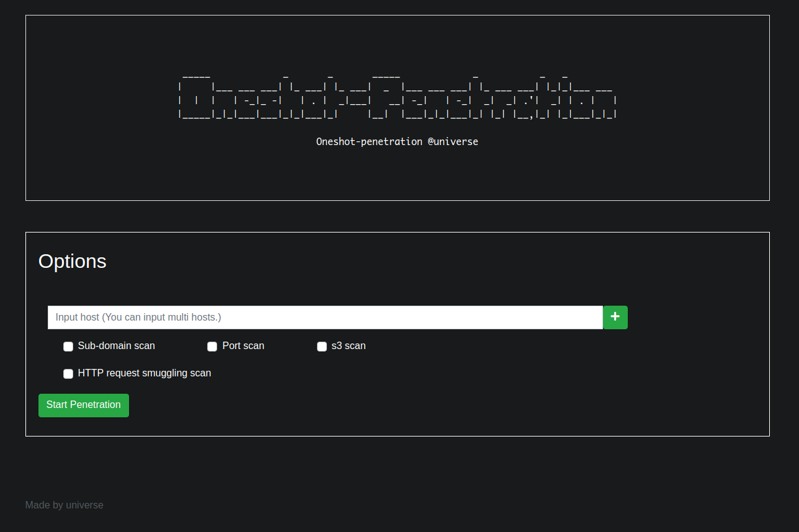Tick the s3 scan checkbox
Viewport: 799px width, 532px height.
[x=322, y=346]
